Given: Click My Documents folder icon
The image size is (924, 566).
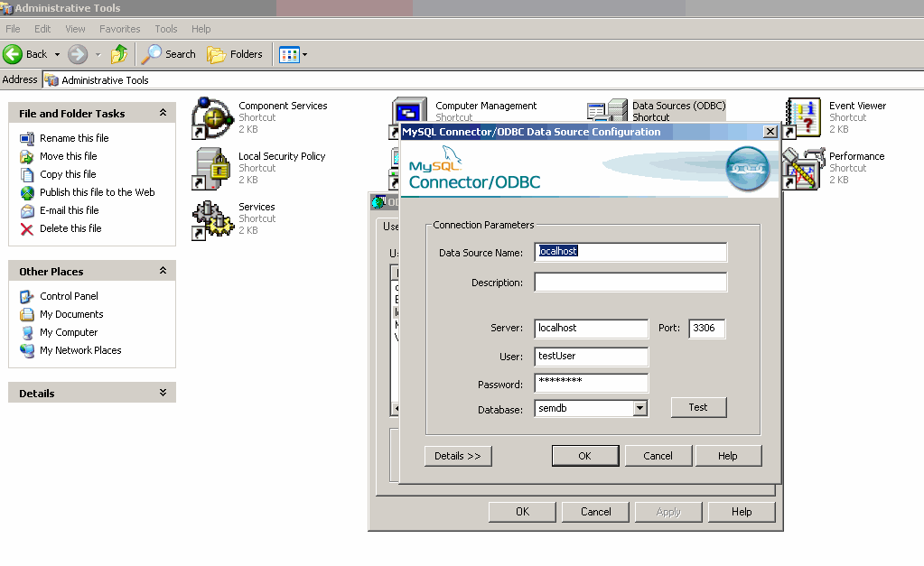Looking at the screenshot, I should coord(27,314).
